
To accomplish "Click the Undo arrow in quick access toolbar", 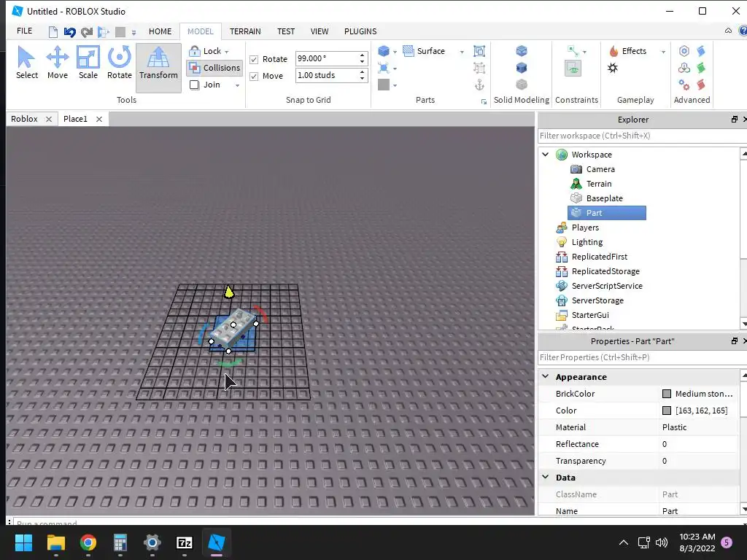I will [69, 32].
